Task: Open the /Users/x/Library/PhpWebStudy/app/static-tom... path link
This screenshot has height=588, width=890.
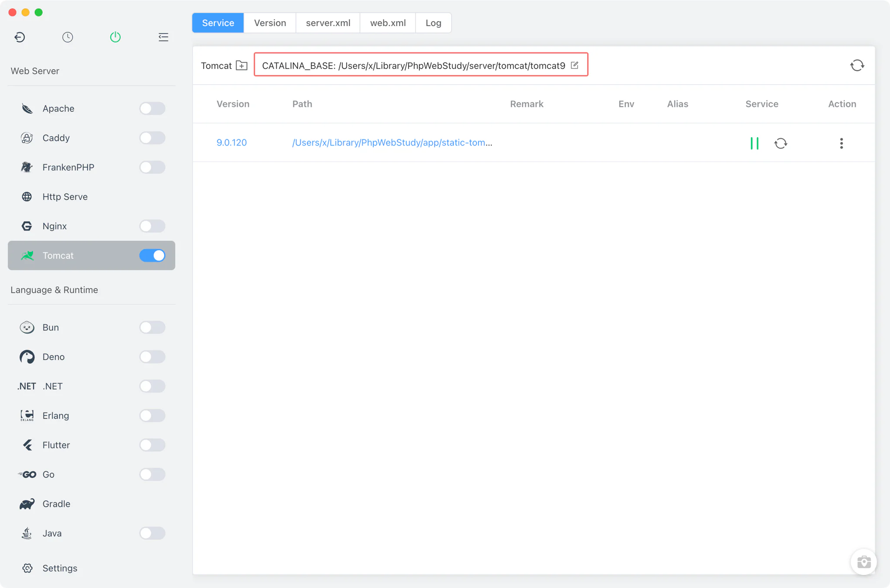Action: coord(392,142)
